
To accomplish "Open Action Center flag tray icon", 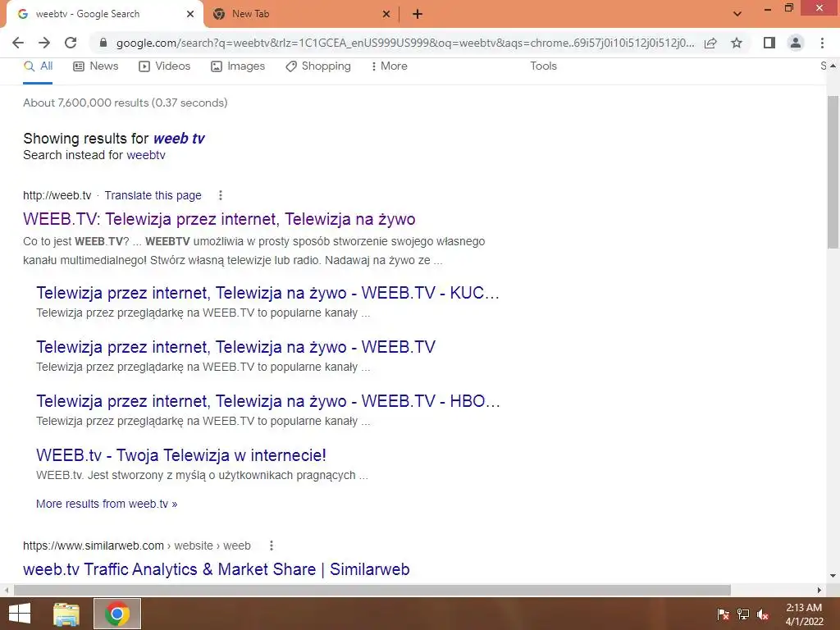I will 723,614.
